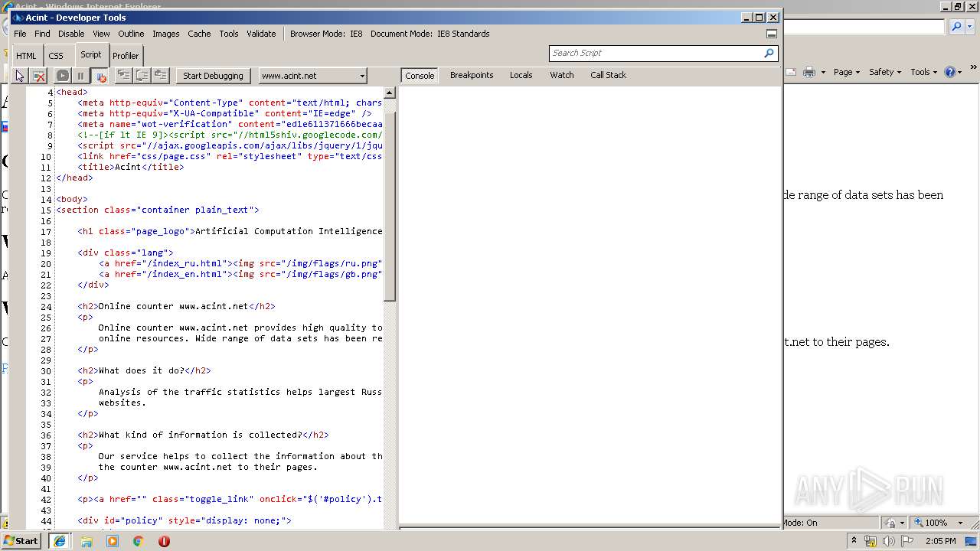The image size is (980, 551).
Task: Click the Internet Explorer security zone lock icon
Action: pyautogui.click(x=890, y=523)
